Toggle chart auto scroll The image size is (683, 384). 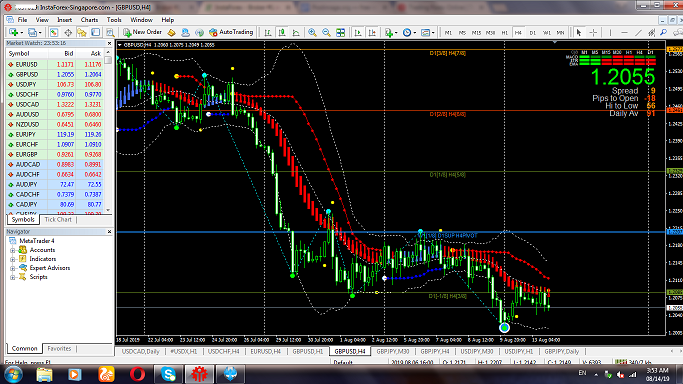click(x=358, y=32)
